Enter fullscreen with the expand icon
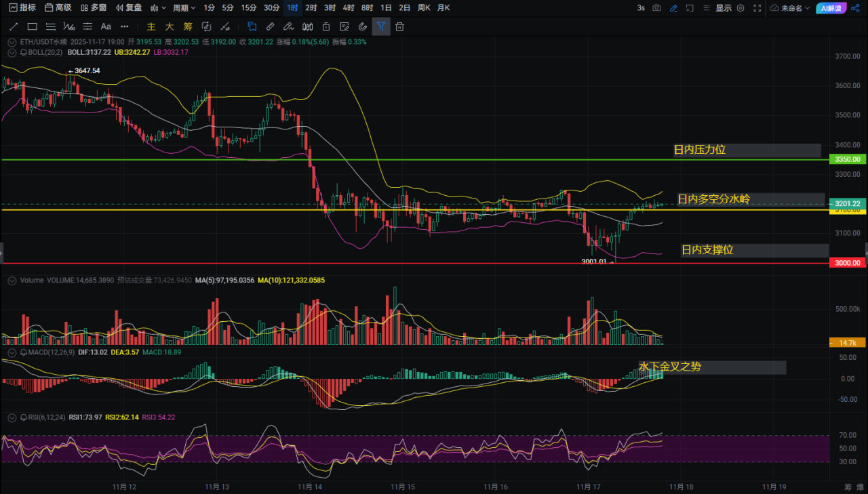This screenshot has width=868, height=494. pyautogui.click(x=757, y=8)
